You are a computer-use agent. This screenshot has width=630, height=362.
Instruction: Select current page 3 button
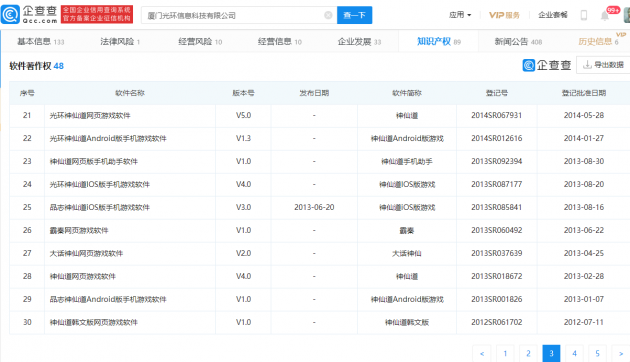coord(551,354)
